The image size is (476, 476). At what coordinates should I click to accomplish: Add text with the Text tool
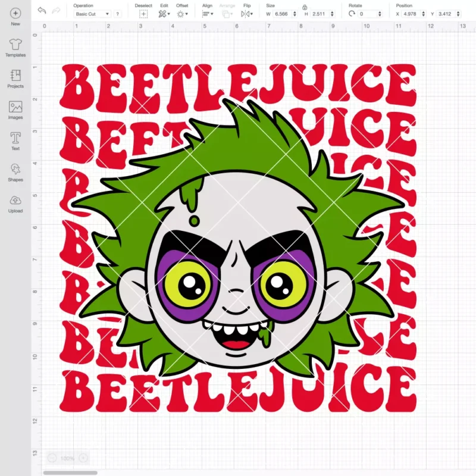(x=15, y=141)
